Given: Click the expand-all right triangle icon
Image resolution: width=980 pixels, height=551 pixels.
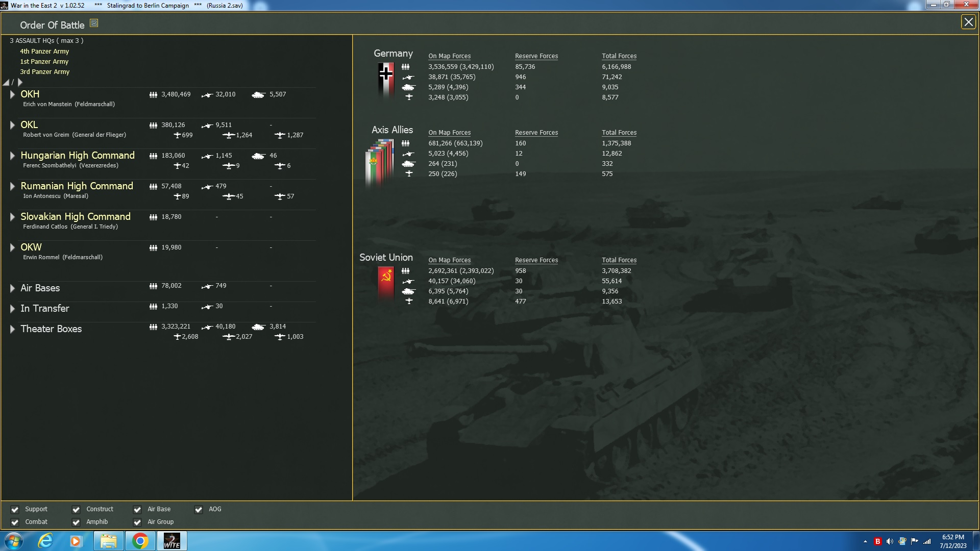Looking at the screenshot, I should pyautogui.click(x=20, y=82).
